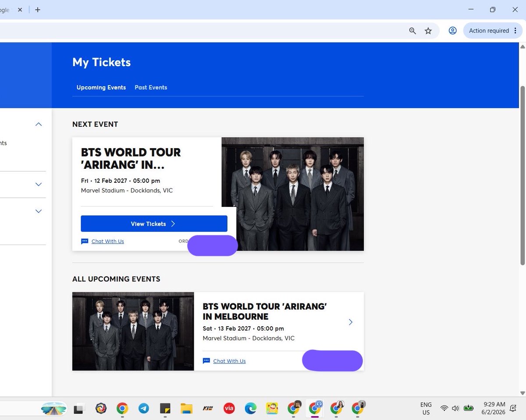Open the yellow cartoon face app on taskbar
This screenshot has width=526, height=420.
coord(272,409)
